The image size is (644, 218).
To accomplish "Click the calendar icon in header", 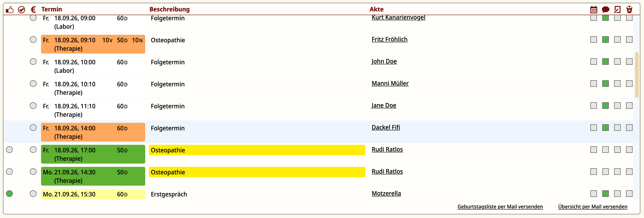I will click(593, 10).
